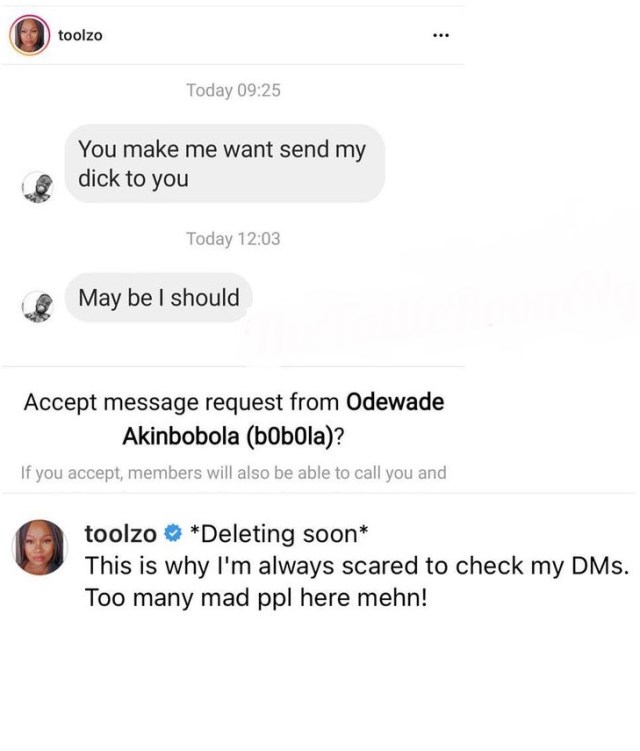Click the caption line "This is why I'm always scared"
This screenshot has height=751, width=640.
pos(356,566)
